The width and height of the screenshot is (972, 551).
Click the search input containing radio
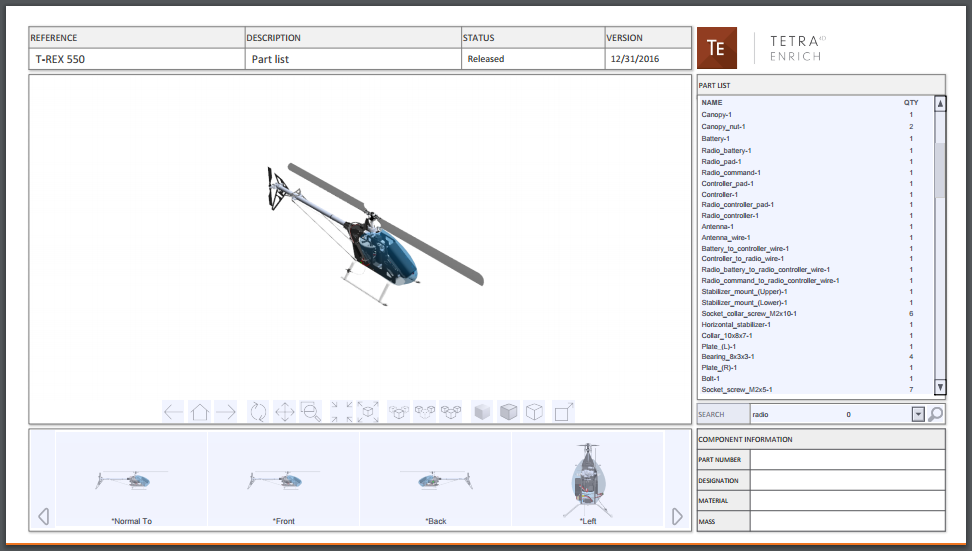point(830,414)
